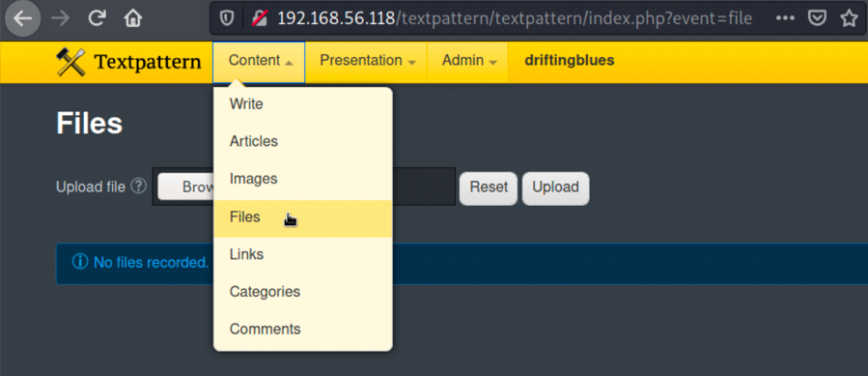Click the Textpattern hammer logo
This screenshot has height=376, width=868.
[70, 62]
